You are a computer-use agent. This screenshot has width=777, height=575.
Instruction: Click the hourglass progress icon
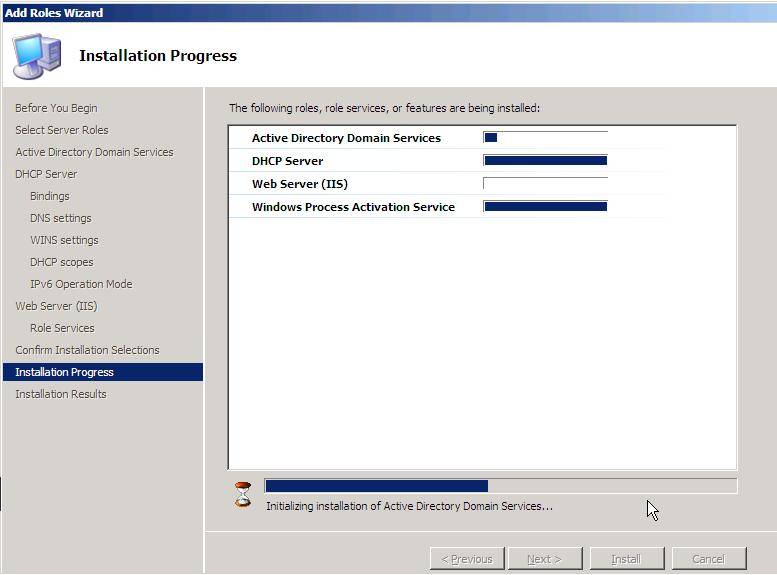(243, 495)
